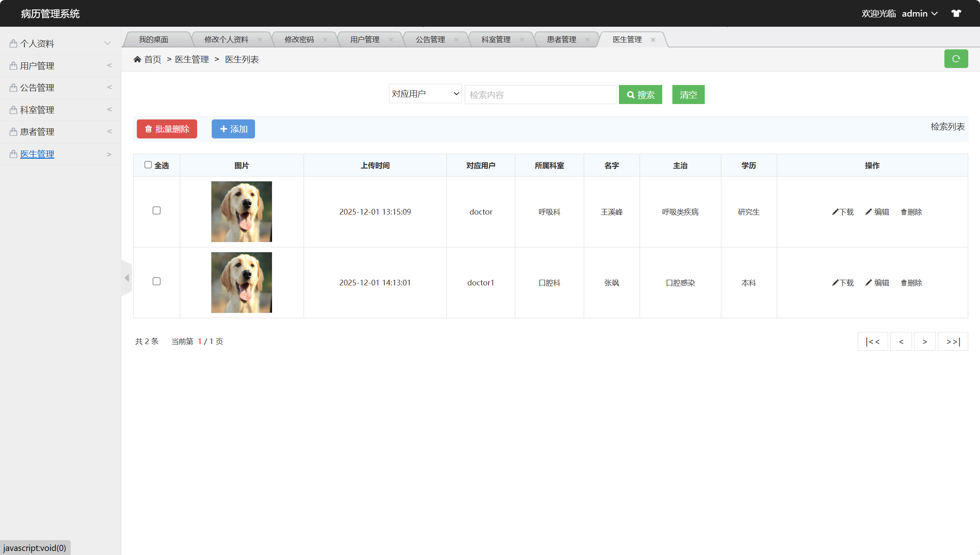Open 患者管理 in the sidebar menu
980x555 pixels.
(x=37, y=132)
